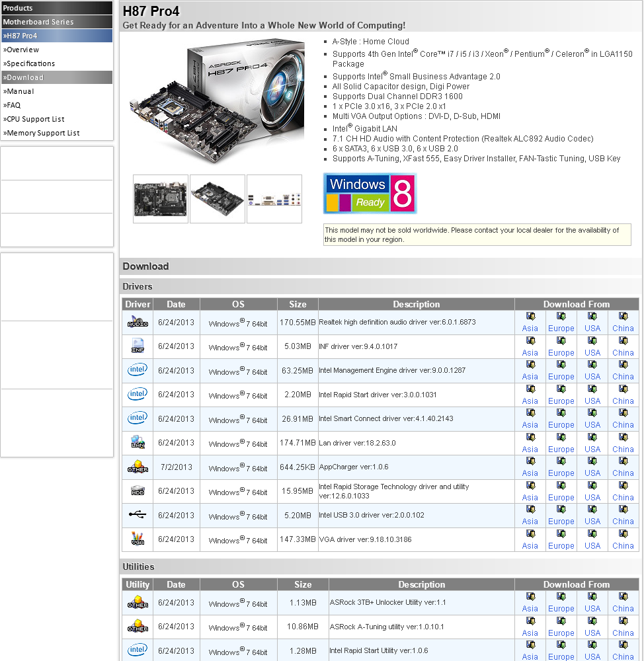Screen dimensions: 644x661
Task: Click the '174.71MB' size cell
Action: pos(298,443)
